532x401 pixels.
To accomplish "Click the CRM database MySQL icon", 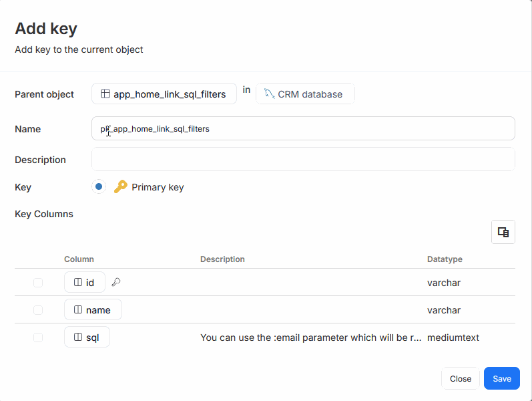I will coord(269,94).
